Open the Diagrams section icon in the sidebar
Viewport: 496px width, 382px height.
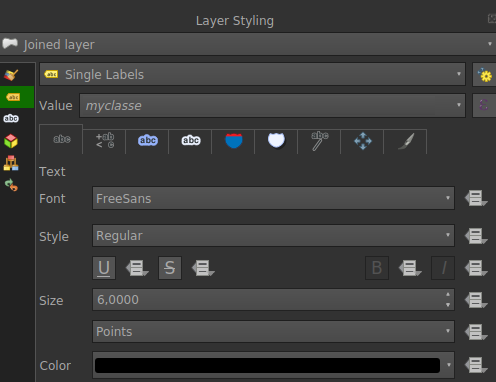[11, 163]
